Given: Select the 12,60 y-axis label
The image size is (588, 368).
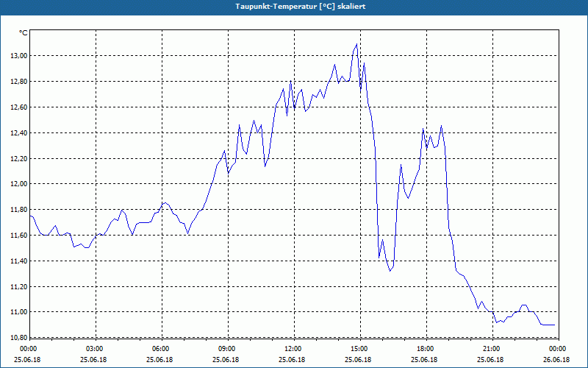Looking at the screenshot, I should click(x=19, y=107).
